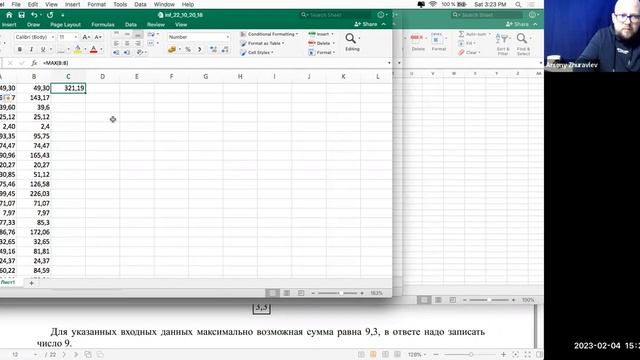Image resolution: width=640 pixels, height=360 pixels.
Task: Increase decimal places
Action: coord(213,49)
